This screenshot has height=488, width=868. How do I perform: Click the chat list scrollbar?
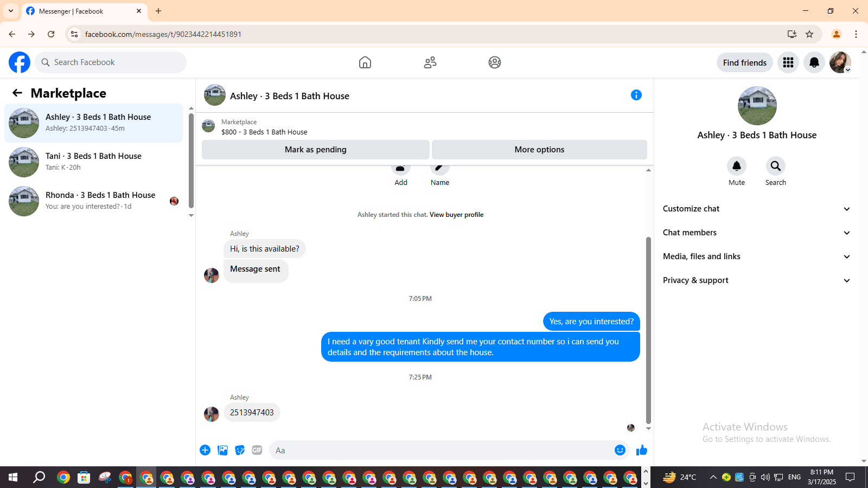click(x=191, y=160)
